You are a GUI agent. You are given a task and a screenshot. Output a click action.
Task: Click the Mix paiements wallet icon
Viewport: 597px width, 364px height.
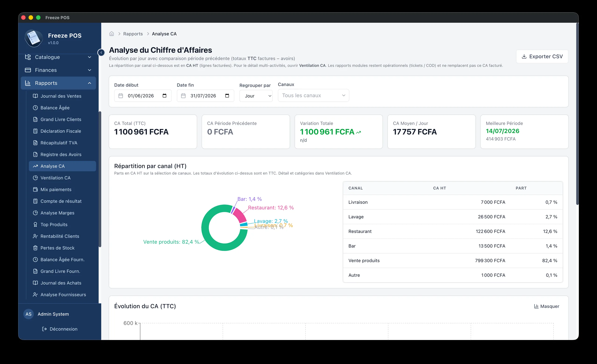pos(35,190)
